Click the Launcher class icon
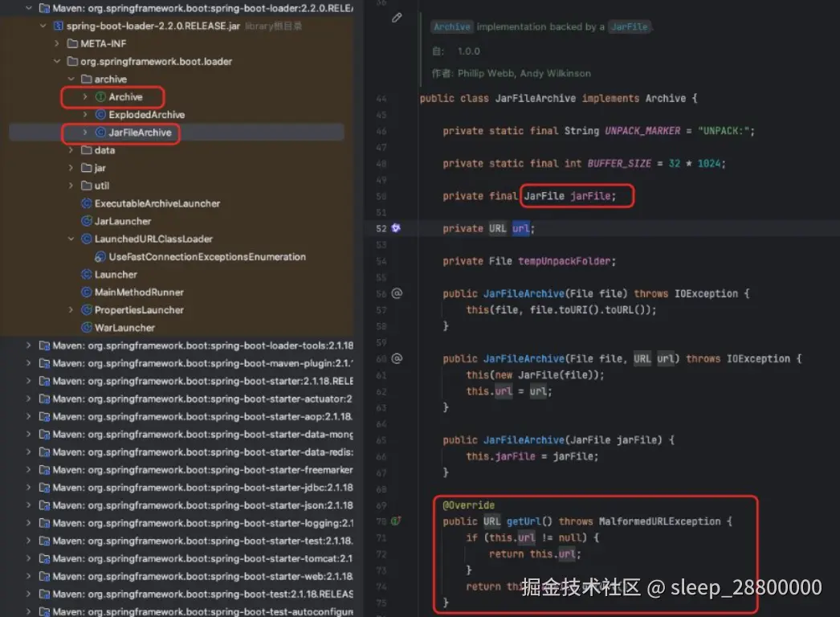Screen dimensions: 840x617 click(x=86, y=275)
